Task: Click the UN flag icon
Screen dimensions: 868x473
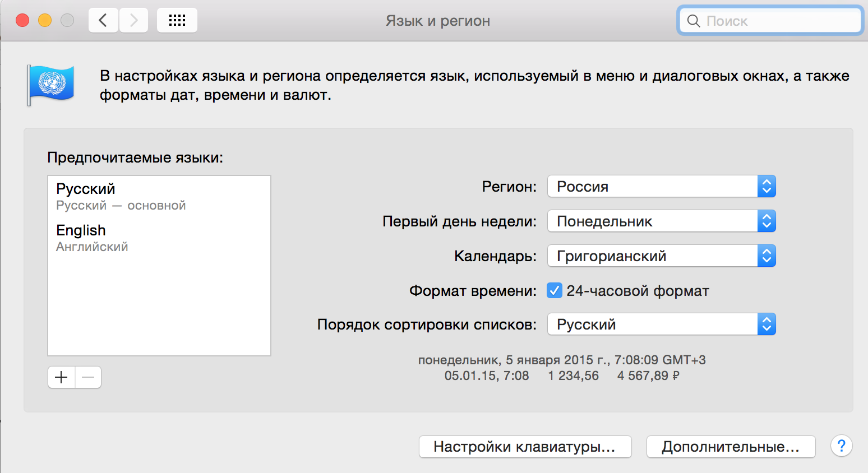Action: click(x=51, y=85)
